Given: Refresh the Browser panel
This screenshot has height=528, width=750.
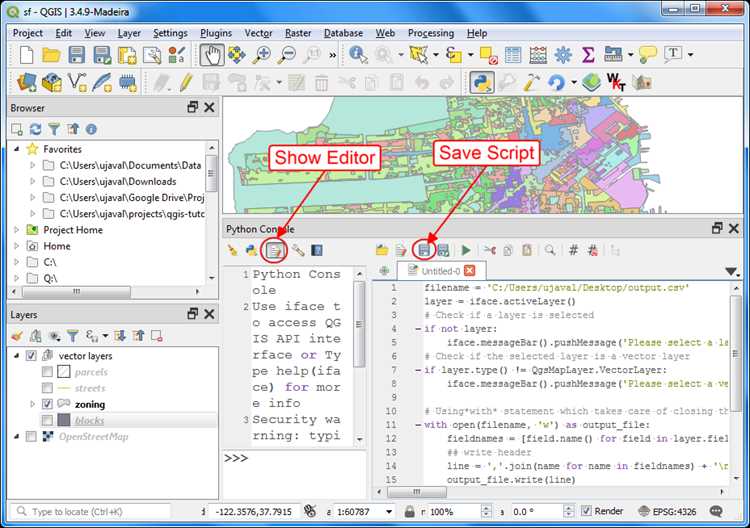Looking at the screenshot, I should [35, 129].
